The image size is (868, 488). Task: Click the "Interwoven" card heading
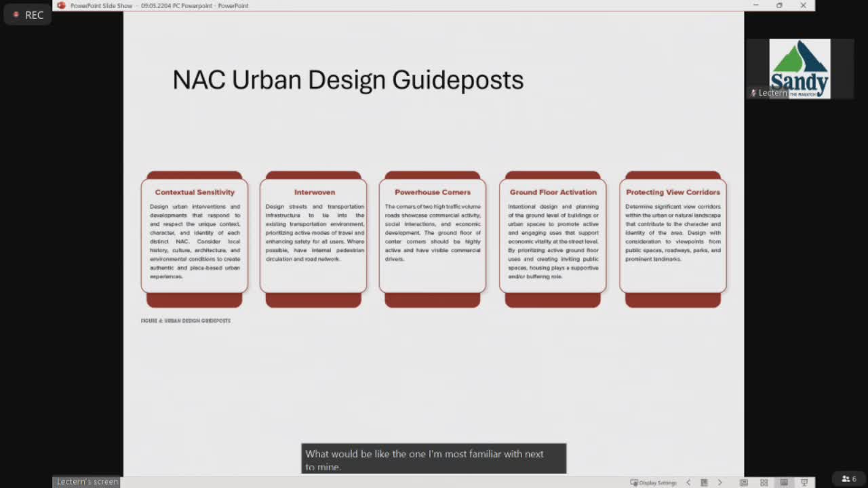click(315, 192)
